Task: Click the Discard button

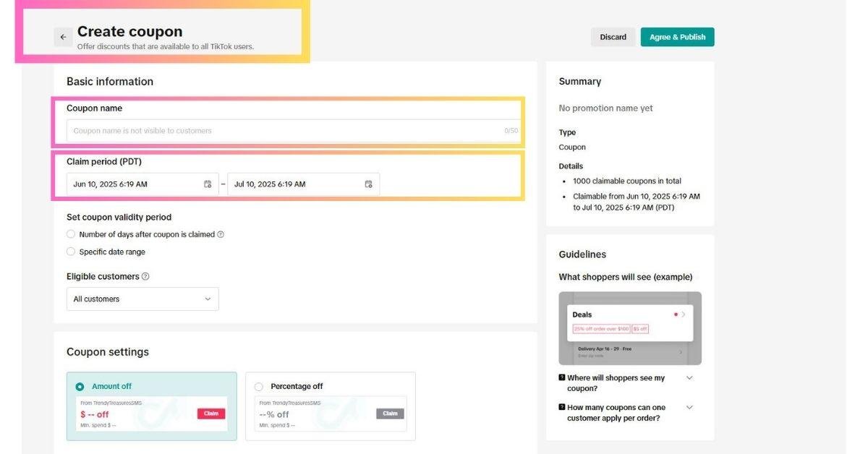Action: click(613, 37)
